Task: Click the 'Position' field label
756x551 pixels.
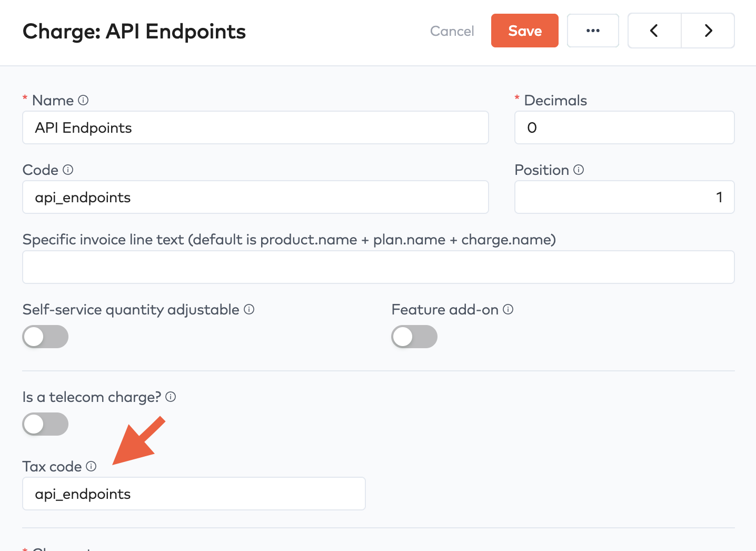Action: 542,170
